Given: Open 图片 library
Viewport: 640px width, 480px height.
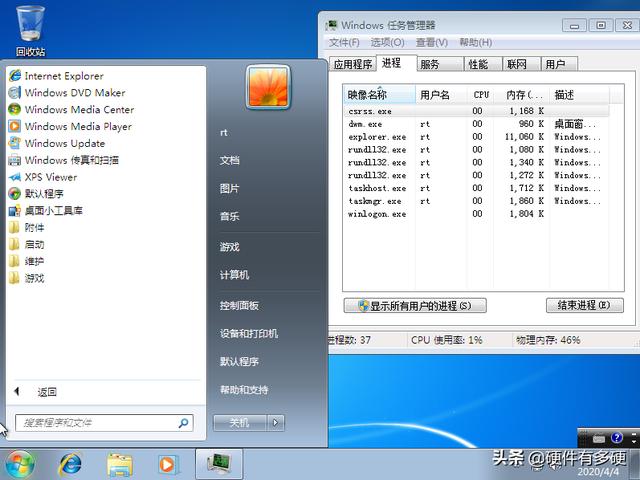Looking at the screenshot, I should pos(229,189).
